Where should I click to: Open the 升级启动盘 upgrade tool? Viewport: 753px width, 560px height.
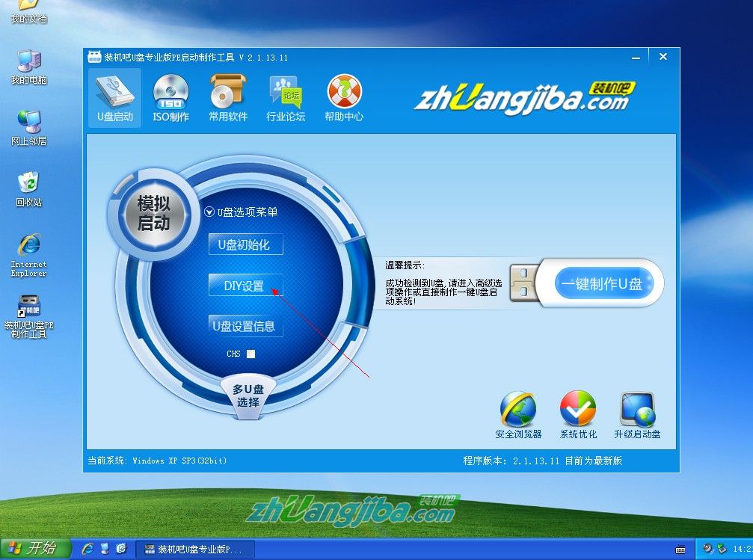pyautogui.click(x=637, y=411)
